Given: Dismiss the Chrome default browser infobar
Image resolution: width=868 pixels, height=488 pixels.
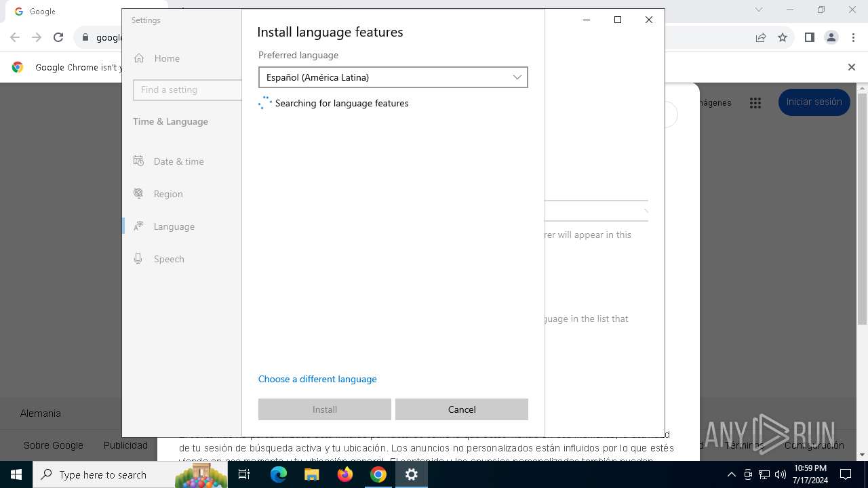Looking at the screenshot, I should [x=852, y=67].
